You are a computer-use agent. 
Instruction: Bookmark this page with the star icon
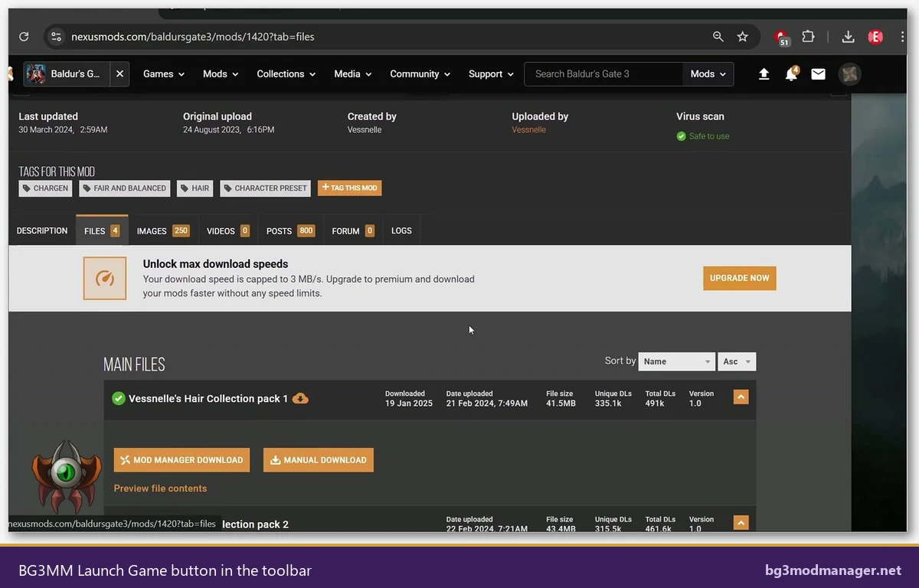(x=742, y=37)
